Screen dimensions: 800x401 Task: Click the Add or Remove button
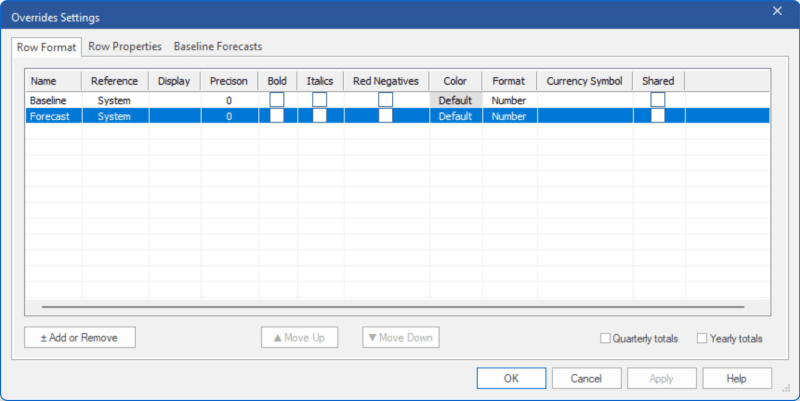(80, 337)
